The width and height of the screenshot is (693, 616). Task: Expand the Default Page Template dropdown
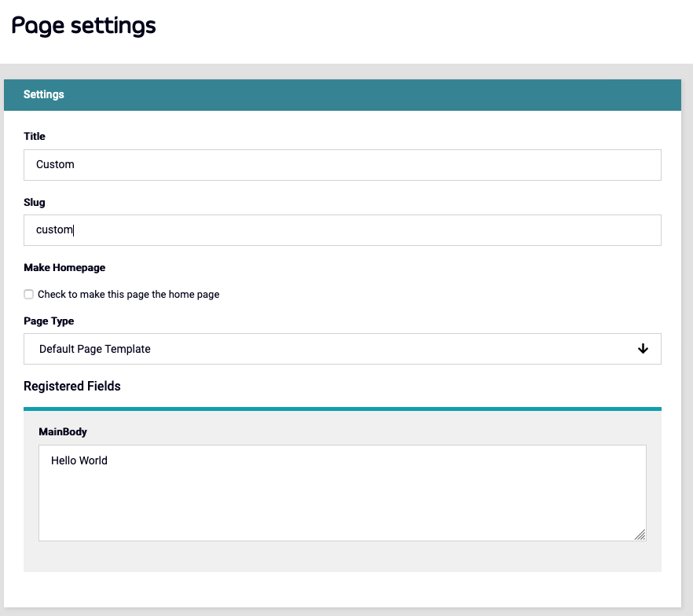pyautogui.click(x=342, y=348)
